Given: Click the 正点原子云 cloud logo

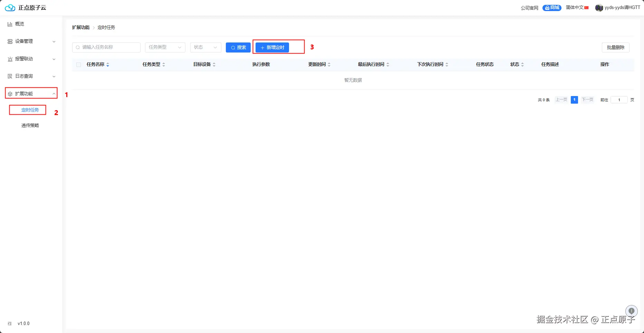Looking at the screenshot, I should (10, 8).
